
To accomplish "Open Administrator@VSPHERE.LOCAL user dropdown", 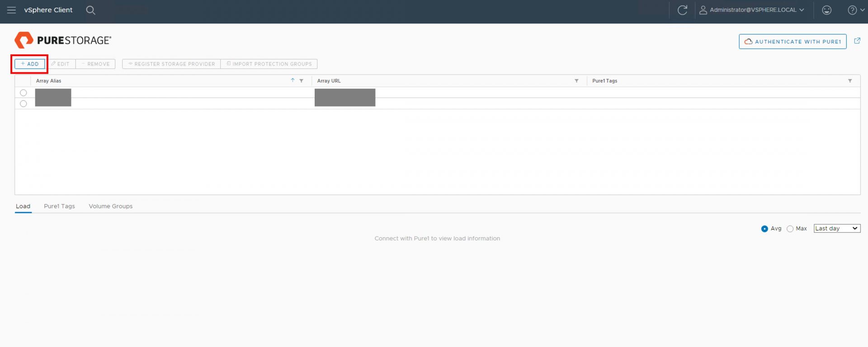I will [752, 10].
